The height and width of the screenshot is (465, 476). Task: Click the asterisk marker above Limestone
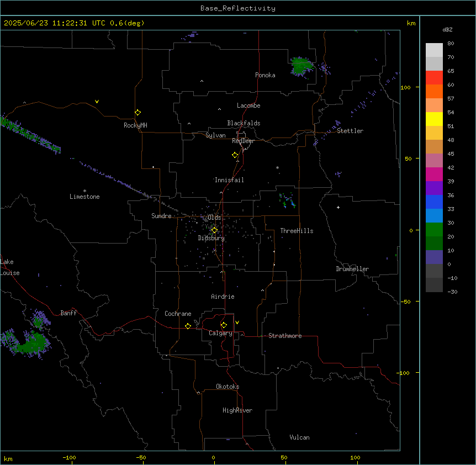[84, 191]
